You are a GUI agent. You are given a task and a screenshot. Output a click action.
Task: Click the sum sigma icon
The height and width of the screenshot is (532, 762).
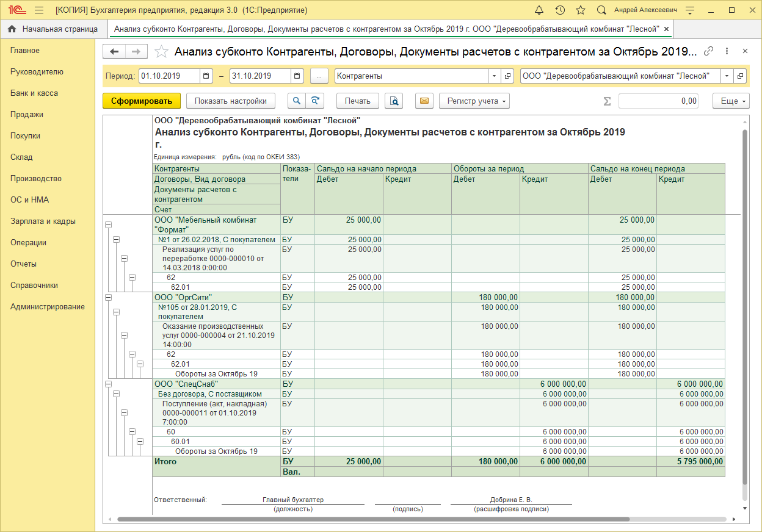(607, 101)
